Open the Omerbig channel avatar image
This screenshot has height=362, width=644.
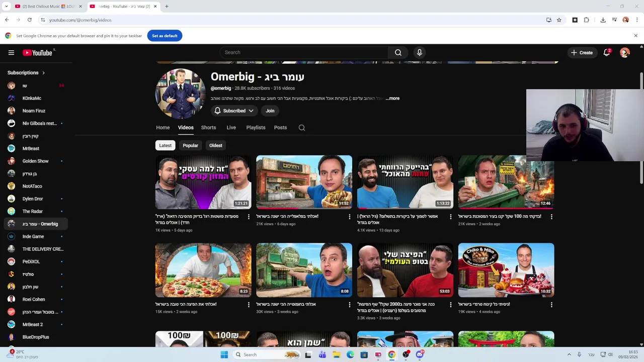pyautogui.click(x=181, y=94)
